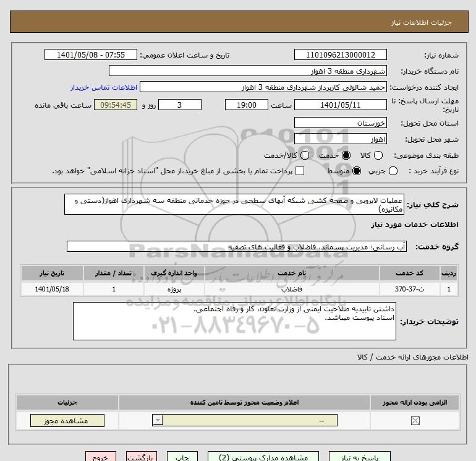This screenshot has height=461, width=476.
Task: Open مشاهده مدارک پیوستی (2) button
Action: [x=263, y=457]
